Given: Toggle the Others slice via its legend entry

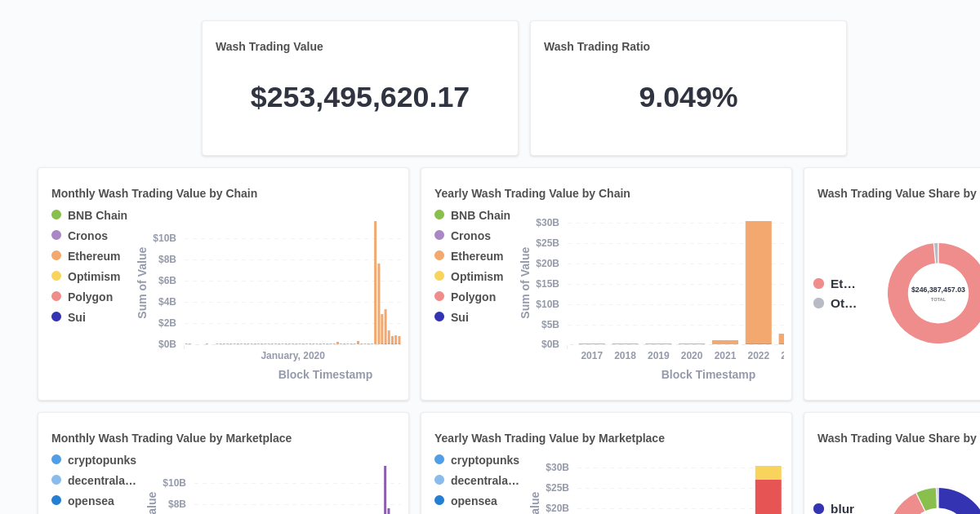Looking at the screenshot, I should (820, 303).
